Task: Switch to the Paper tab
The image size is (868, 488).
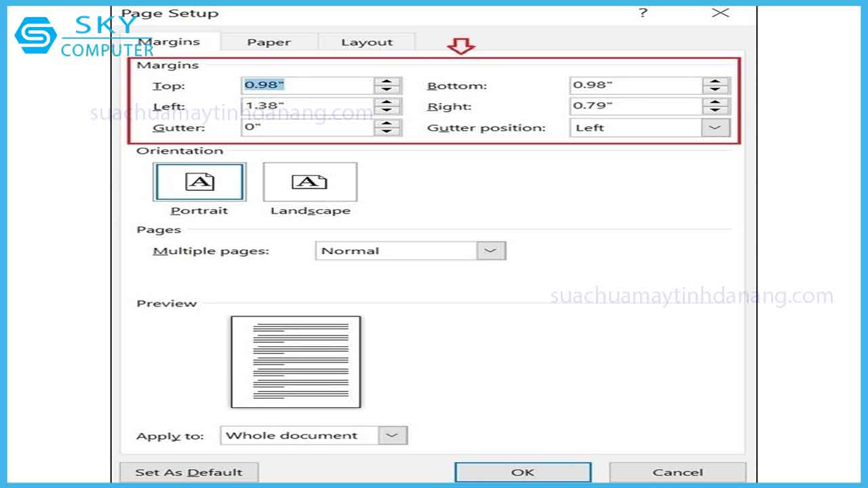Action: (269, 42)
